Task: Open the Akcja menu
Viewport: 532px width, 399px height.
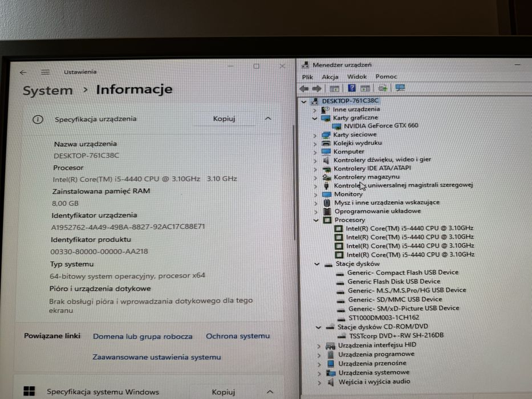Action: pyautogui.click(x=330, y=77)
